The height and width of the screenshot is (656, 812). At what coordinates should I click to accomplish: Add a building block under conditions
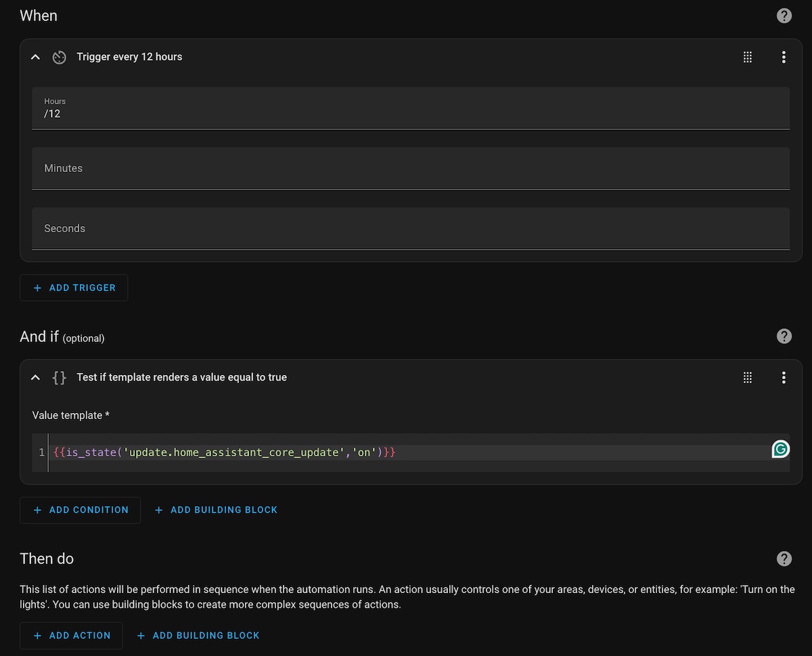tap(217, 510)
